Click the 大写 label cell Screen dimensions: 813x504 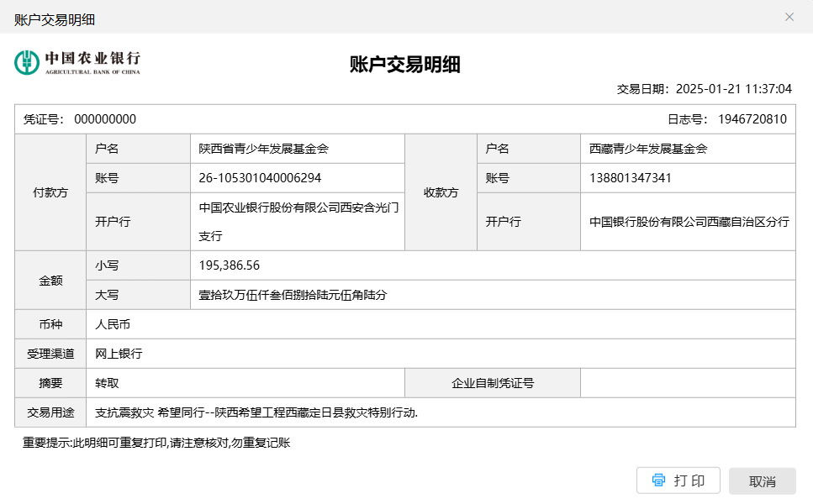click(139, 295)
